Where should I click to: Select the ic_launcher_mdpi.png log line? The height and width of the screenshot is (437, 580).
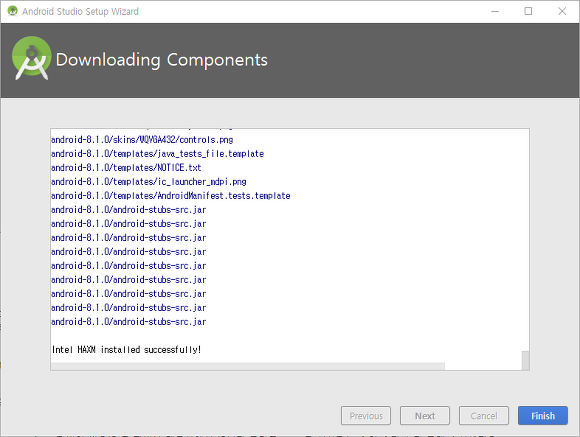pos(149,182)
